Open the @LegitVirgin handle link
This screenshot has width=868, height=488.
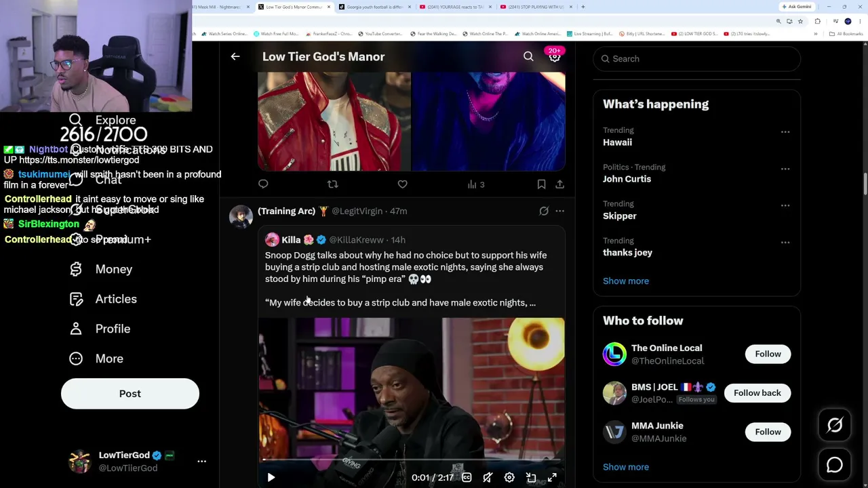357,211
